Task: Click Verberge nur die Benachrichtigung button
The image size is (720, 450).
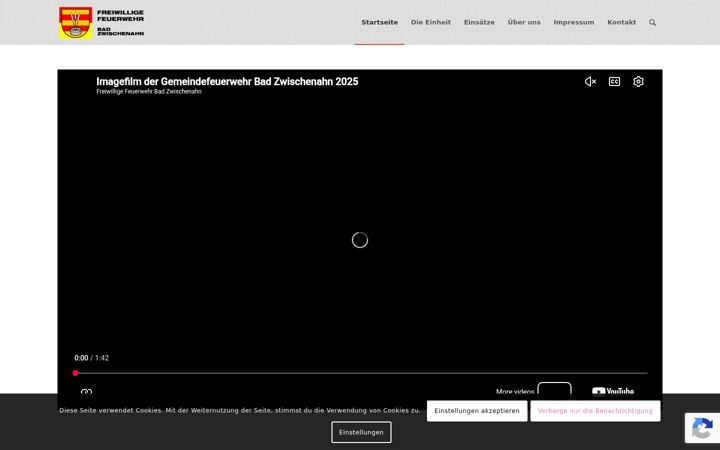Action: (595, 411)
